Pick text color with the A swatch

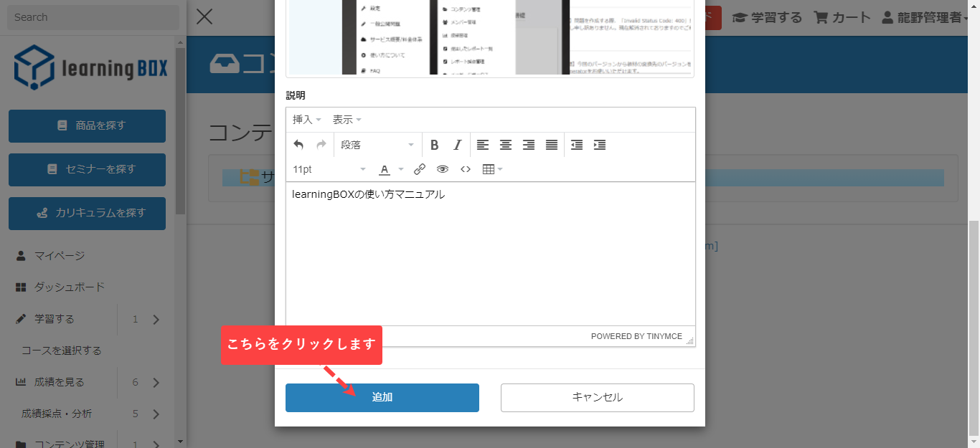(385, 169)
